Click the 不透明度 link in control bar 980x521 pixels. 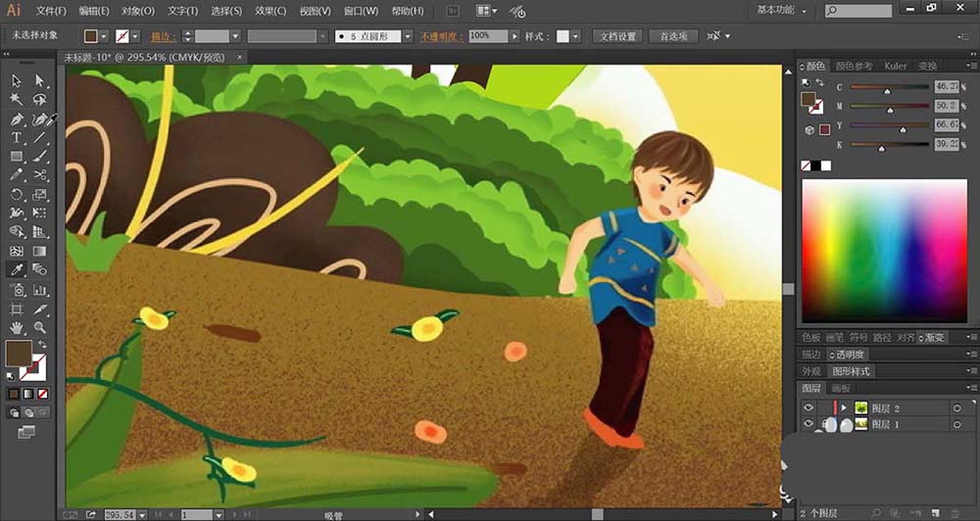point(441,36)
